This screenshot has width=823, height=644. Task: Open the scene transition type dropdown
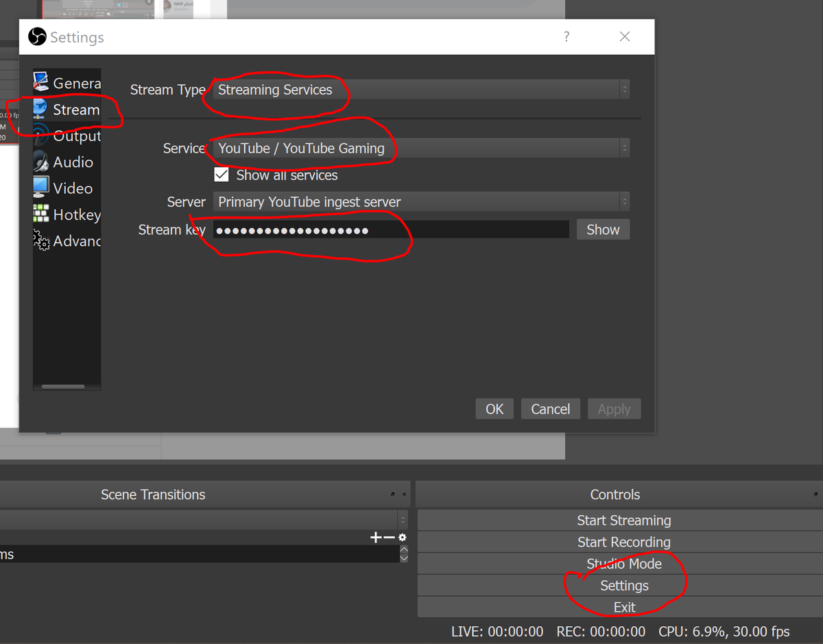204,519
